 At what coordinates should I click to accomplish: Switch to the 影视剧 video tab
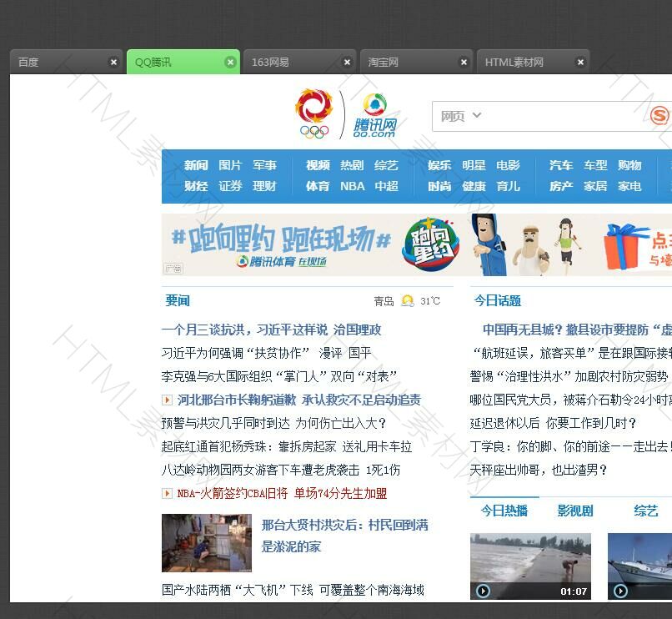574,511
